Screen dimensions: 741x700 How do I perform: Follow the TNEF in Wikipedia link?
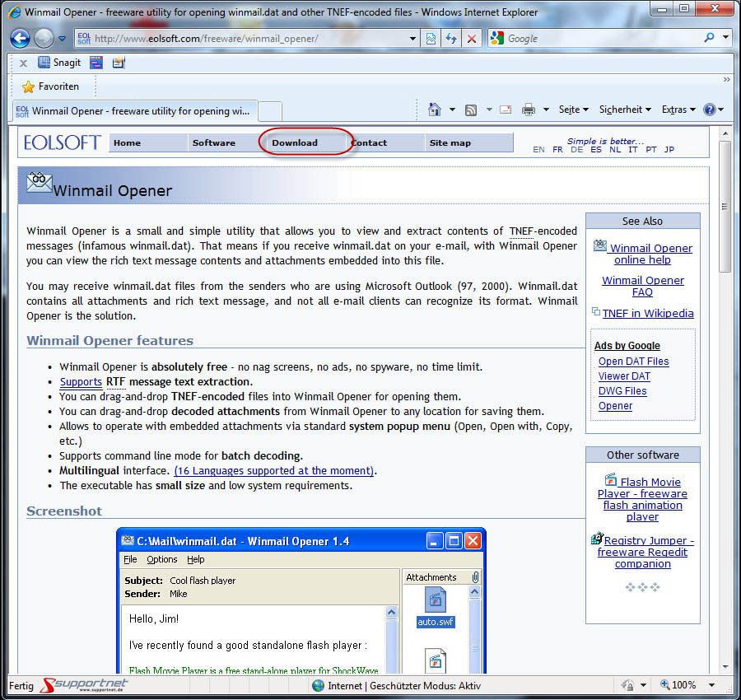pyautogui.click(x=647, y=313)
